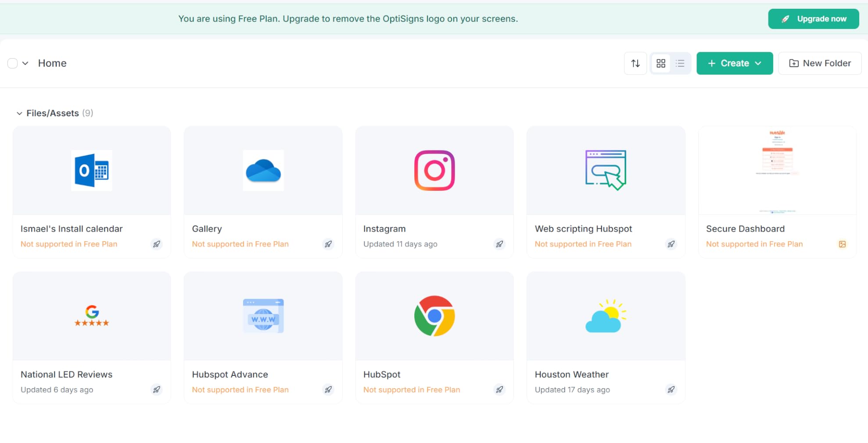Open the Secure Dashboard thumbnail preview
Viewport: 868px width, 443px height.
[x=777, y=171]
